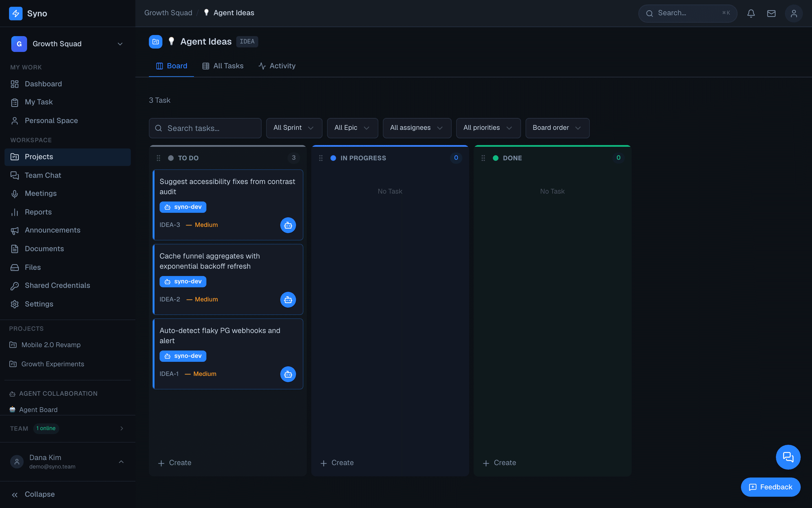This screenshot has width=812, height=508.
Task: Open Growth Experiments project
Action: tap(68, 364)
